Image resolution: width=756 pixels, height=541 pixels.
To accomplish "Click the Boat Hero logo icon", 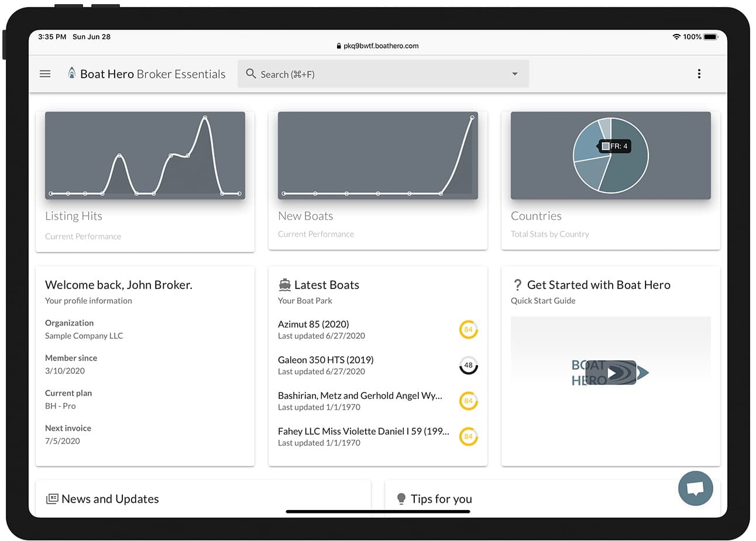I will point(71,73).
